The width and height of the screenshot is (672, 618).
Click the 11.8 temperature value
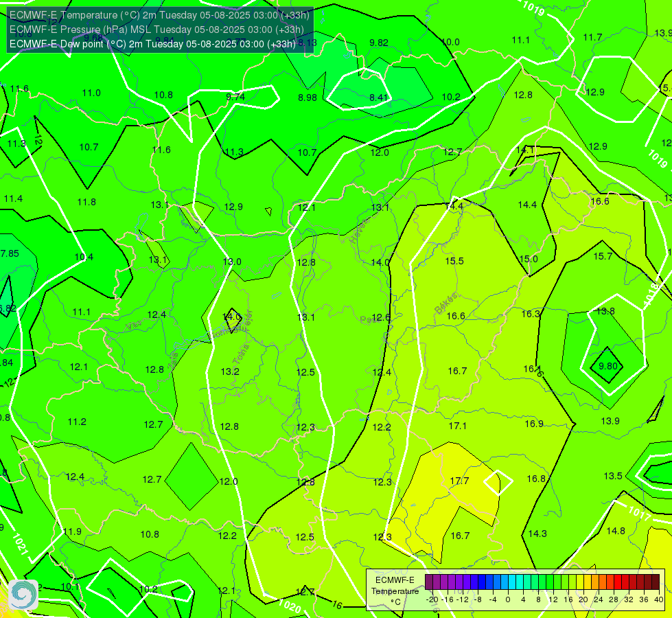(86, 202)
